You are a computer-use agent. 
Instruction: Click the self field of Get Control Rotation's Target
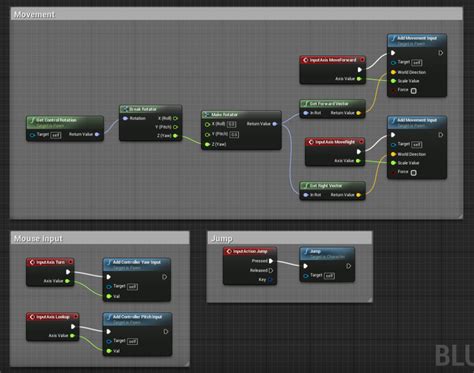56,135
